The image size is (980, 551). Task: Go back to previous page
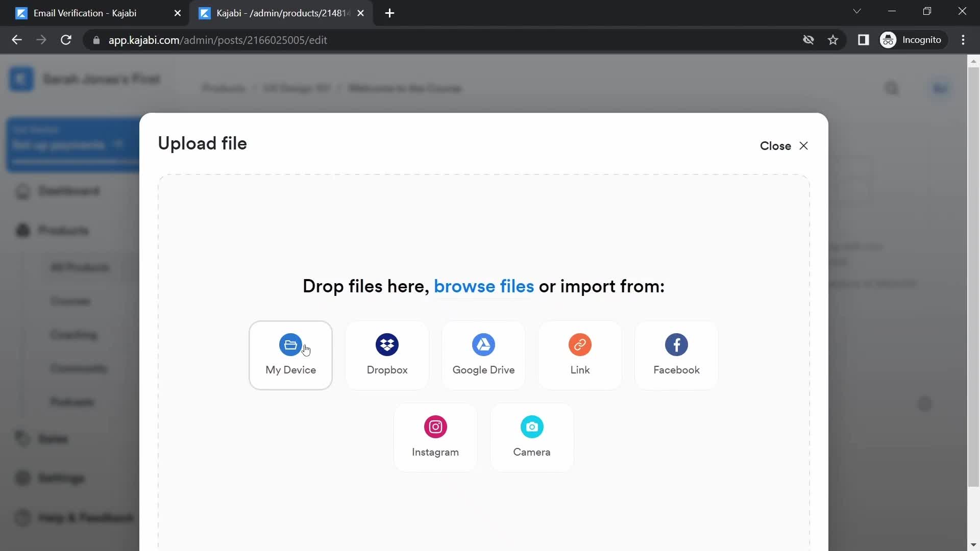[17, 40]
